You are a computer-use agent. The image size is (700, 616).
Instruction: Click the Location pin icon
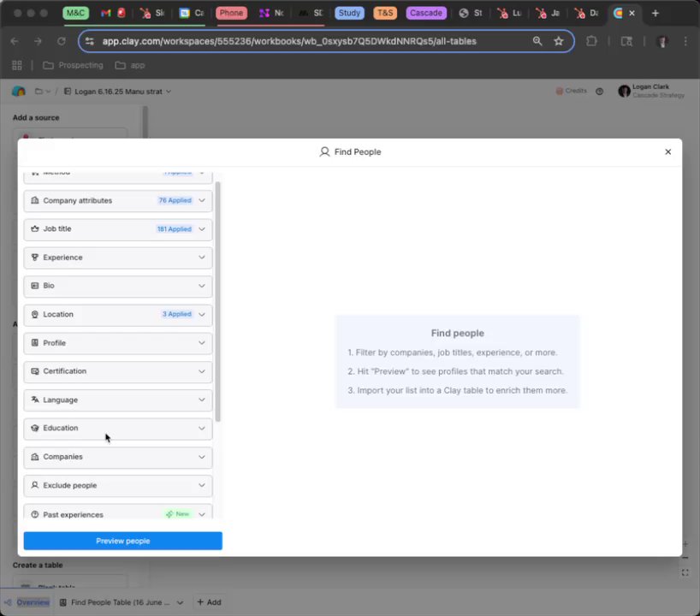click(35, 314)
